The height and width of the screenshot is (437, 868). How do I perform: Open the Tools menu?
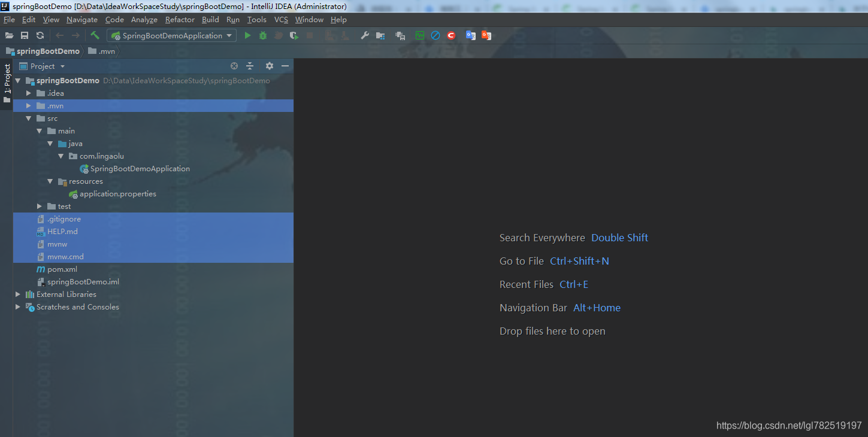[257, 20]
